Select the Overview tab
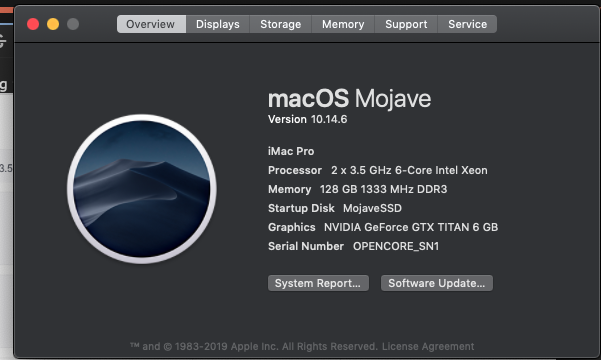The height and width of the screenshot is (360, 601). pos(151,24)
